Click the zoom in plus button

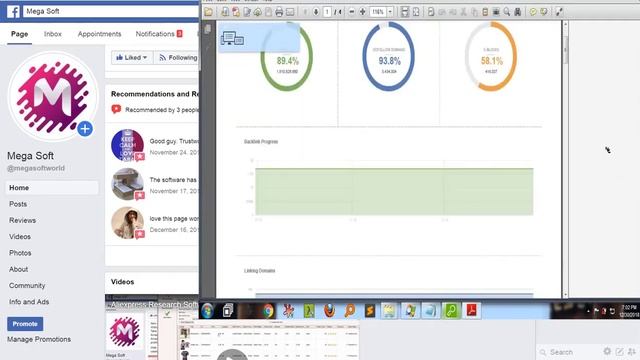(362, 12)
